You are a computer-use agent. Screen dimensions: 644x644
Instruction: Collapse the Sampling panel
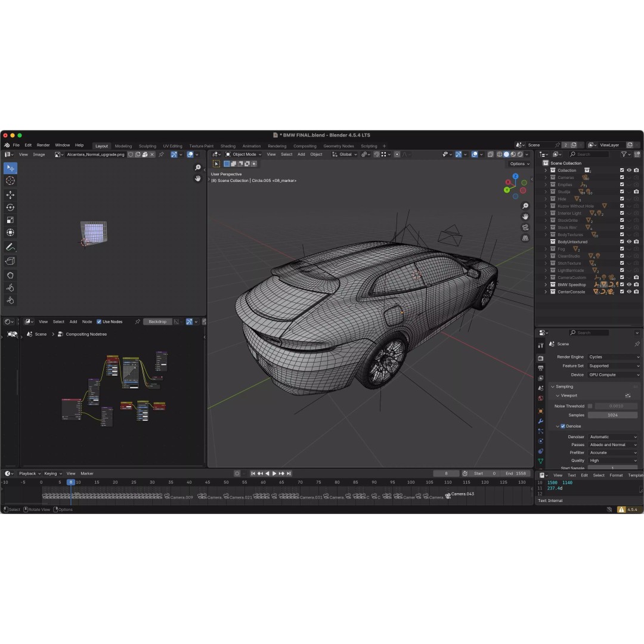coord(553,386)
